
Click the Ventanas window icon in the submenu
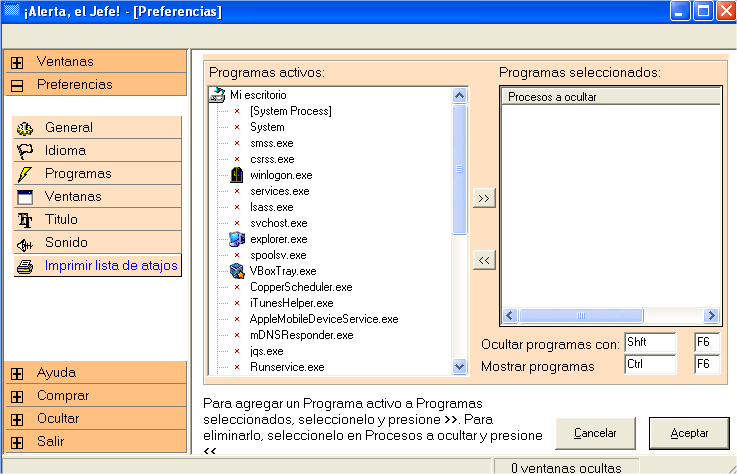coord(25,197)
